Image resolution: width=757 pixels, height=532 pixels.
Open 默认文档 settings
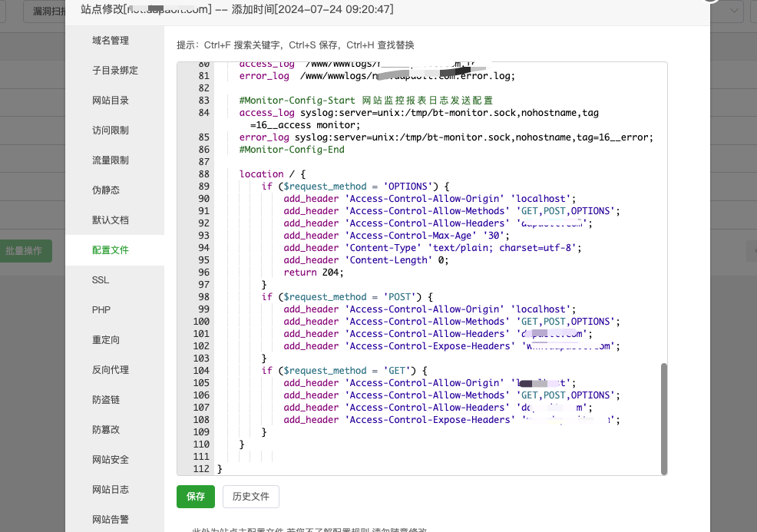111,220
